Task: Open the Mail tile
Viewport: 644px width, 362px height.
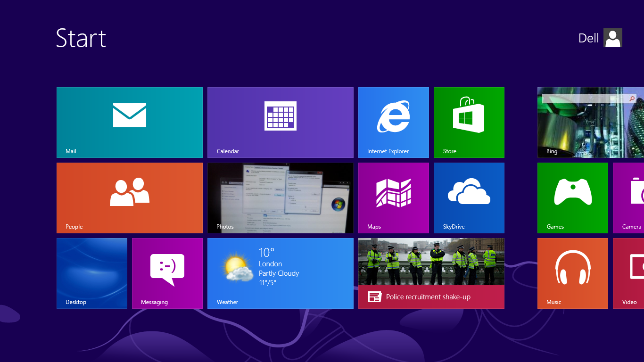Action: pos(130,123)
